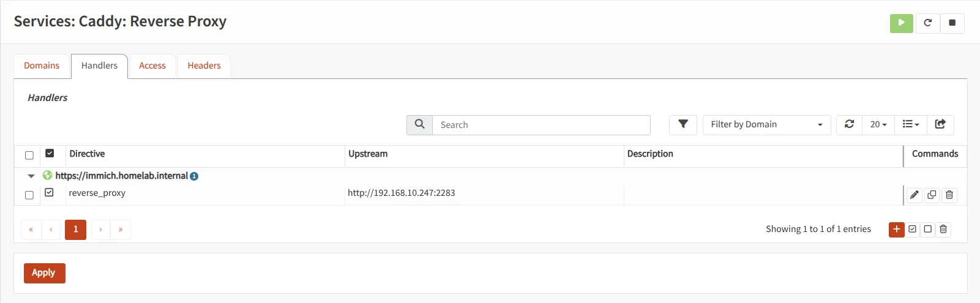
Task: Switch to the Domains tab
Action: point(42,65)
